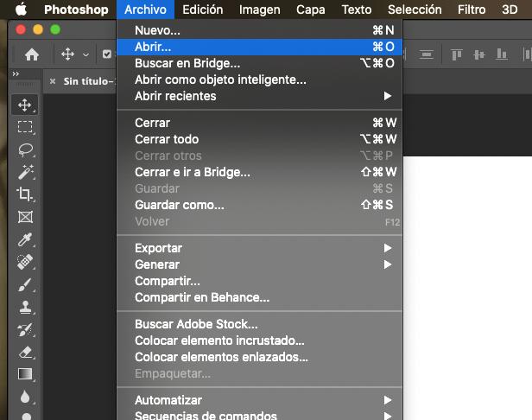Open the 3D menu
The width and height of the screenshot is (532, 420).
click(510, 10)
